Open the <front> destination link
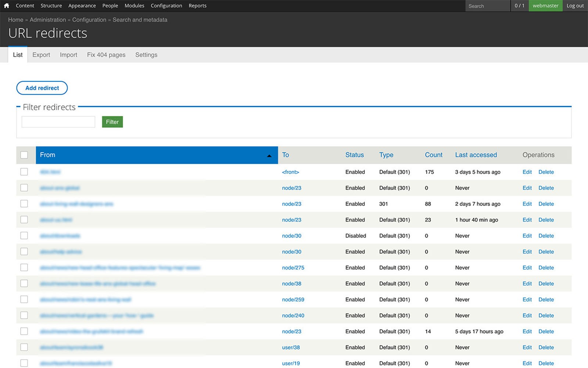 [290, 172]
